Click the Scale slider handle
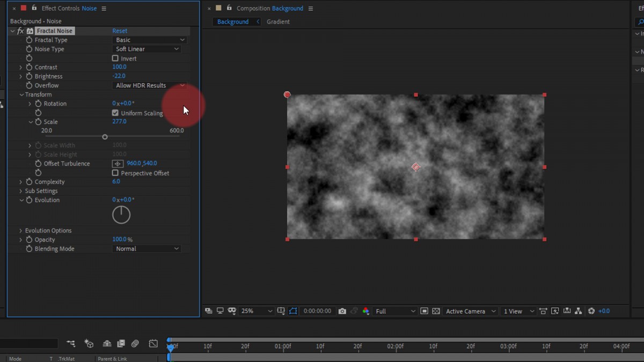 (105, 137)
